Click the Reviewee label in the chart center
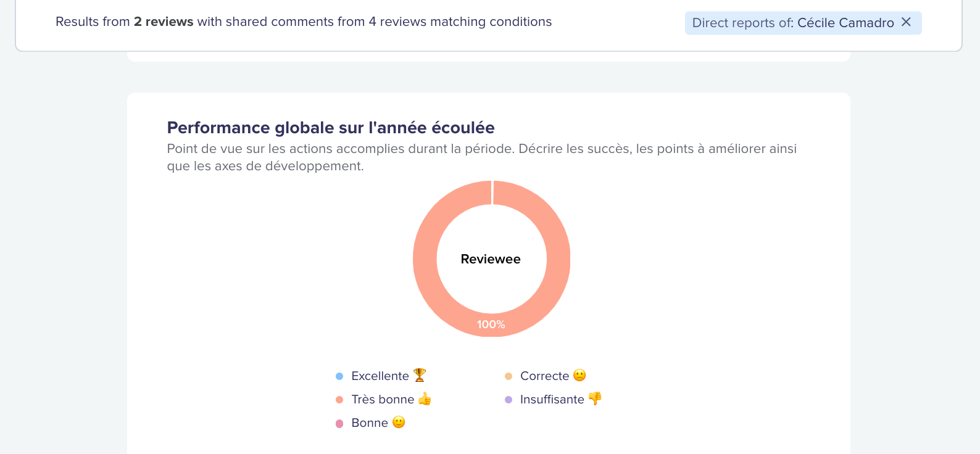980x454 pixels. [x=491, y=259]
